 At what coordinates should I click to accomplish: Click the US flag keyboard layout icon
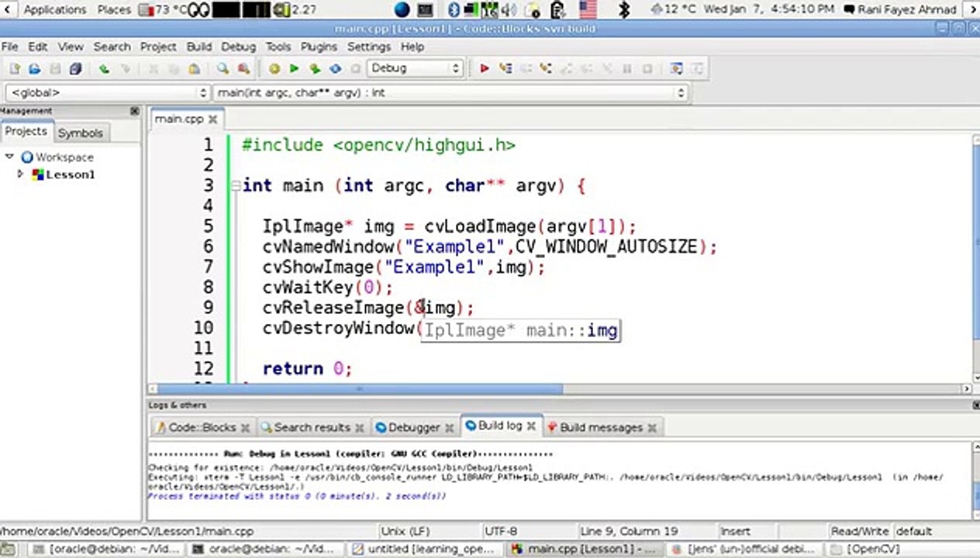point(588,9)
